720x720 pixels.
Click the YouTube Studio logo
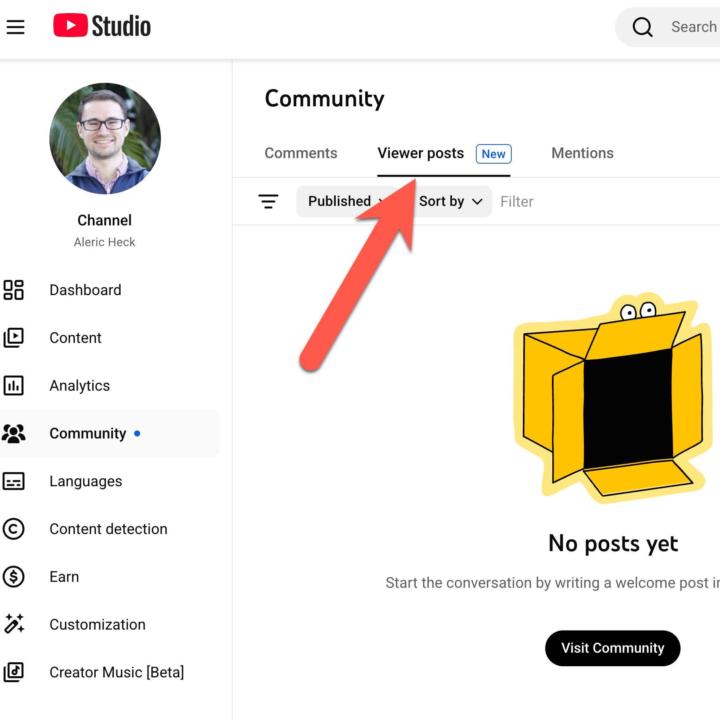[102, 26]
